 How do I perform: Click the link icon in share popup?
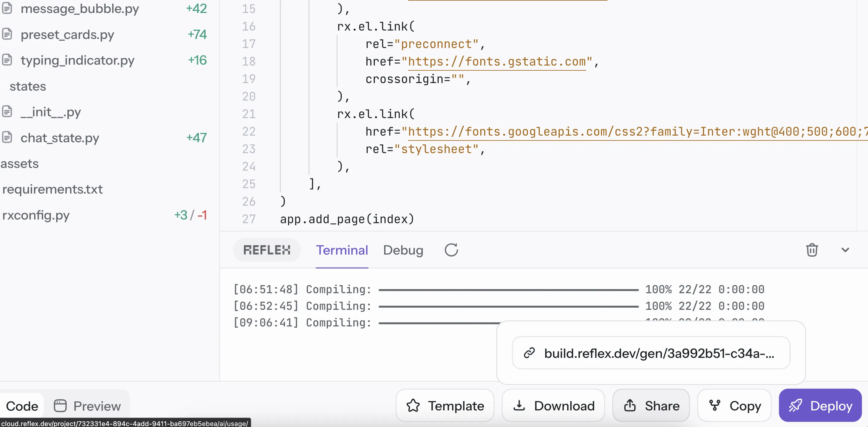pyautogui.click(x=530, y=353)
